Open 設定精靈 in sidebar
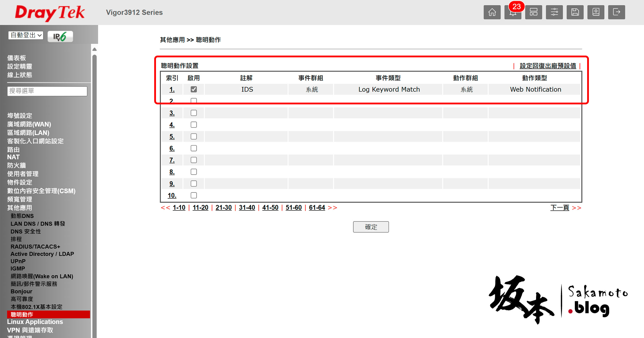 20,67
